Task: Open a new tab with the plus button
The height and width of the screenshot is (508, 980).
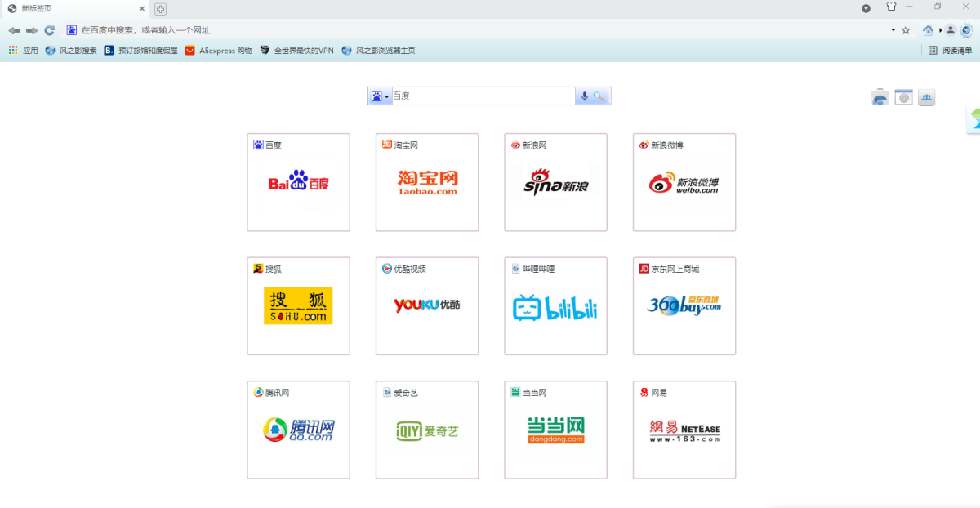Action: [x=160, y=9]
